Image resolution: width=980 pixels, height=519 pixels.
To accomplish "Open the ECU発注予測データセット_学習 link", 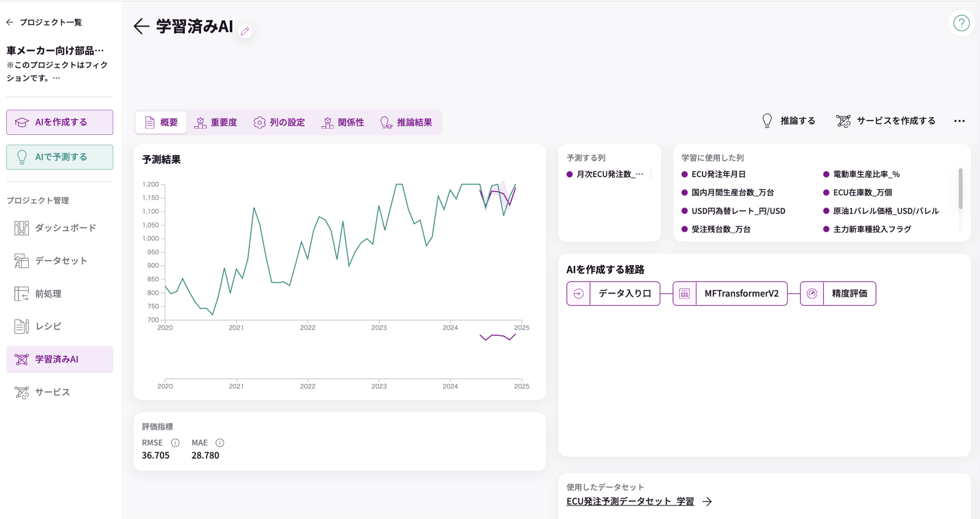I will (630, 501).
